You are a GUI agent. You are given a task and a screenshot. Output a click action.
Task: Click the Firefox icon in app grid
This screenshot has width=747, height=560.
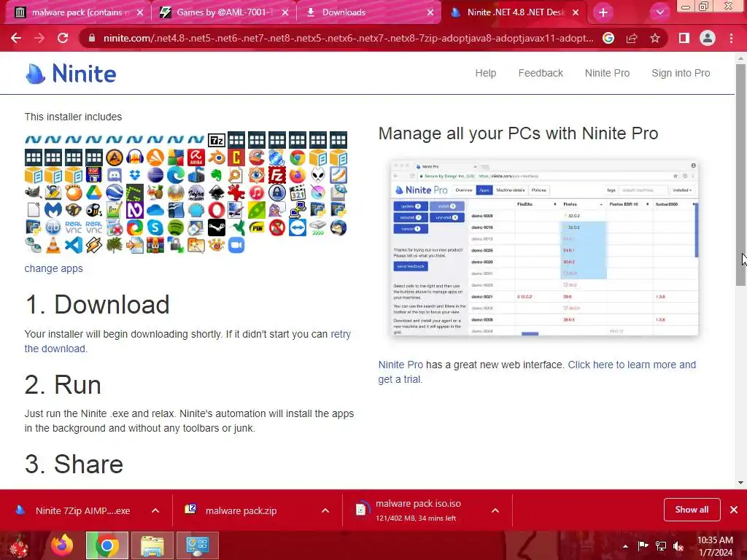(298, 175)
